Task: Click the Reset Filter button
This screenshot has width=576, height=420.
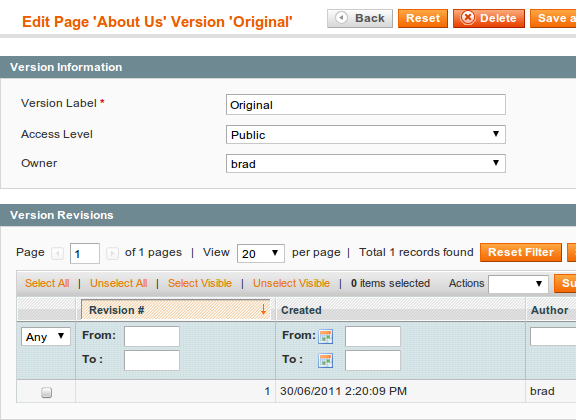Action: point(521,252)
